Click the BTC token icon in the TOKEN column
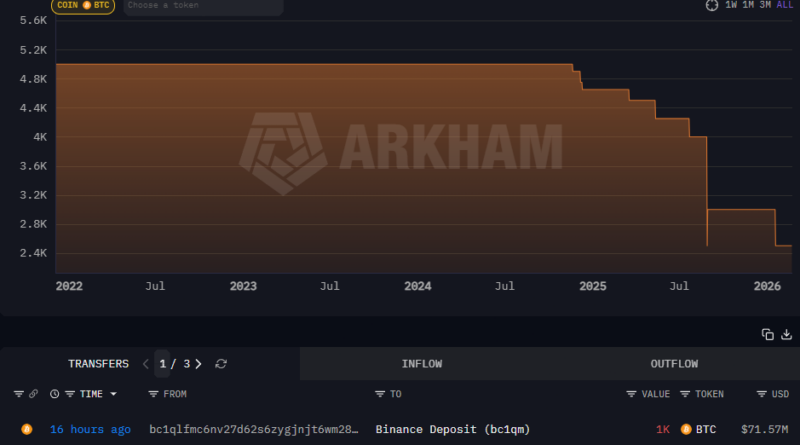 tap(686, 429)
